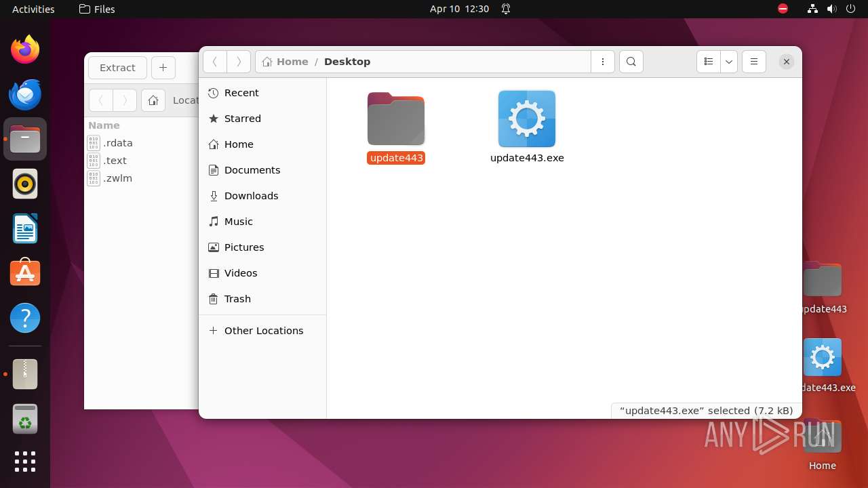Open the Trash icon in dock
This screenshot has width=868, height=488.
click(25, 419)
